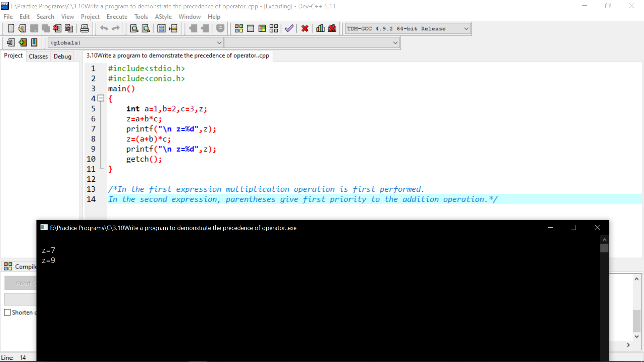Print the file using printer icon
Viewport: 644px width, 362px height.
pyautogui.click(x=85, y=28)
